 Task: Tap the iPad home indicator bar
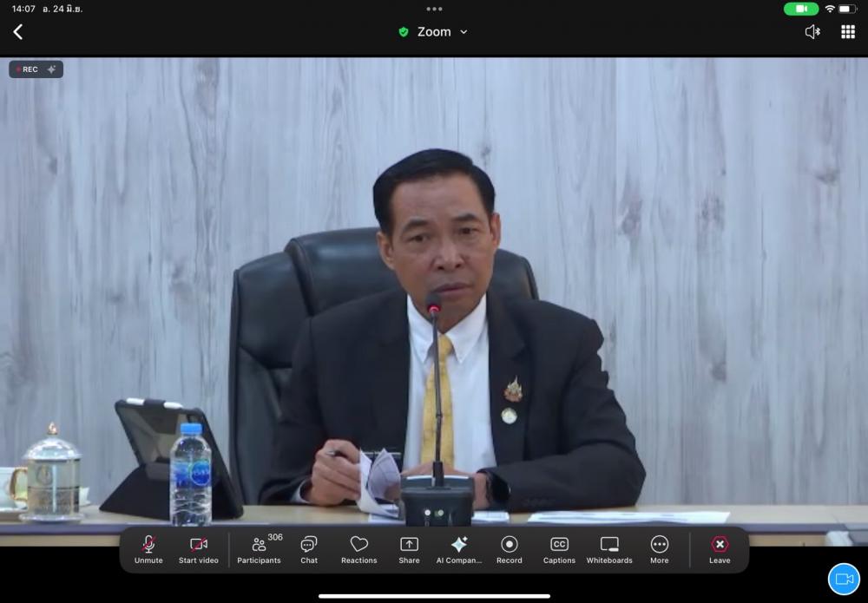coord(434,596)
